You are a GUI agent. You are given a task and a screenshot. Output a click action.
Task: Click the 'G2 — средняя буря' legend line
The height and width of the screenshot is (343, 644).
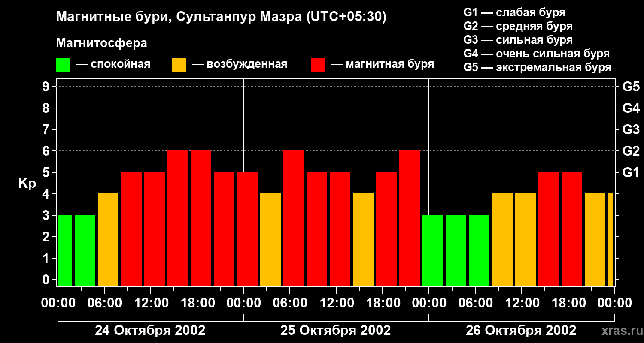pyautogui.click(x=518, y=26)
